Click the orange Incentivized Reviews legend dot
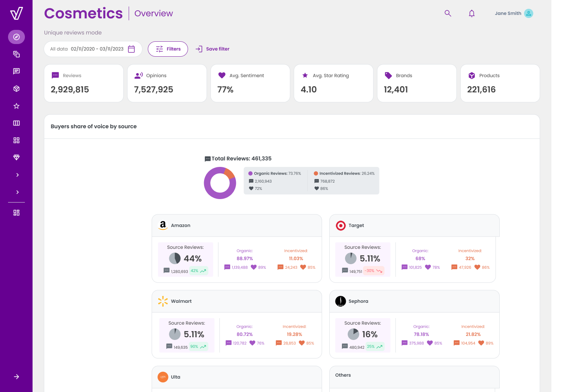Viewport: 579px width, 392px height. coord(316,173)
